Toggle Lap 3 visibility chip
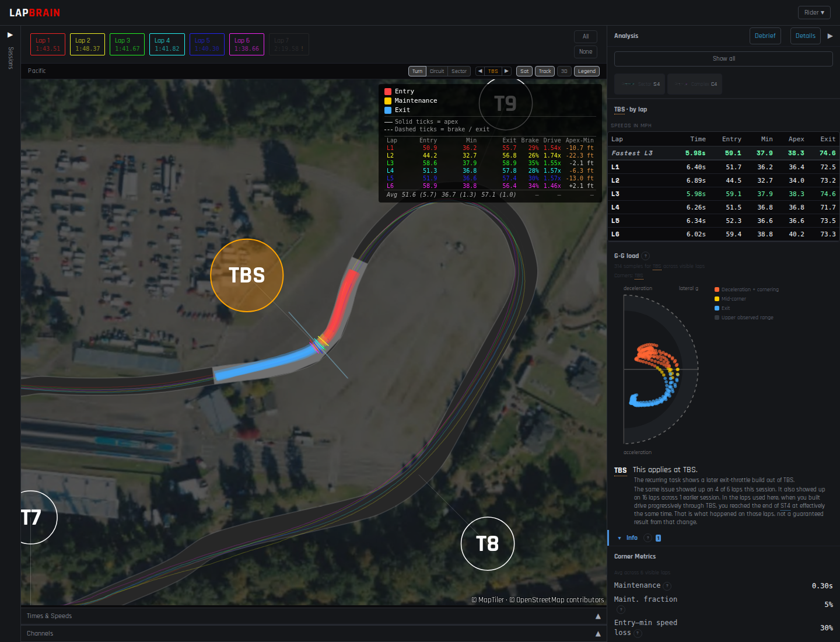Image resolution: width=840 pixels, height=642 pixels. [x=127, y=44]
